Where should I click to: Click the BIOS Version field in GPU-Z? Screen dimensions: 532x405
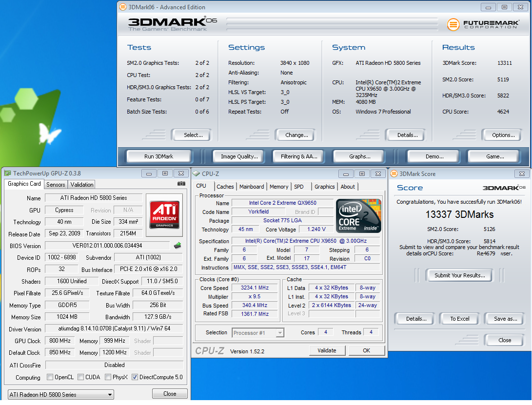[107, 246]
